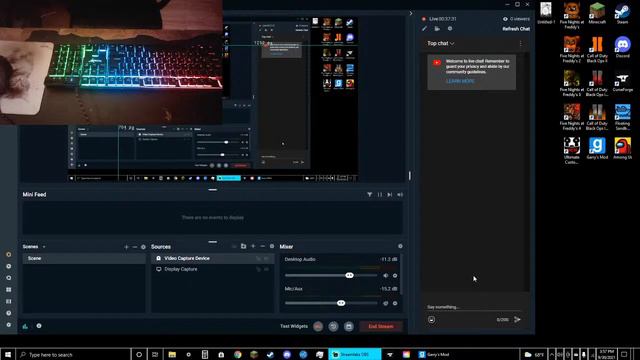
Task: Start recording with REC button
Action: click(x=318, y=327)
